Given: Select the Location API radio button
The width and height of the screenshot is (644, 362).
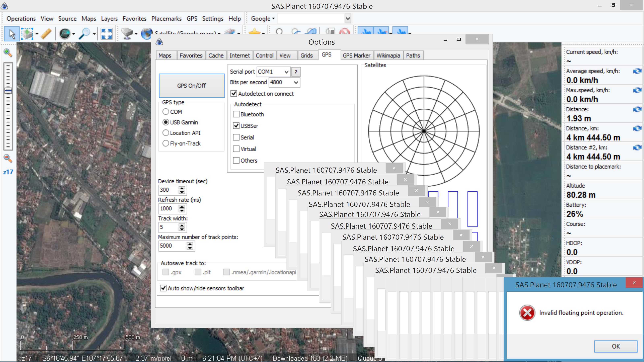Looking at the screenshot, I should 166,133.
